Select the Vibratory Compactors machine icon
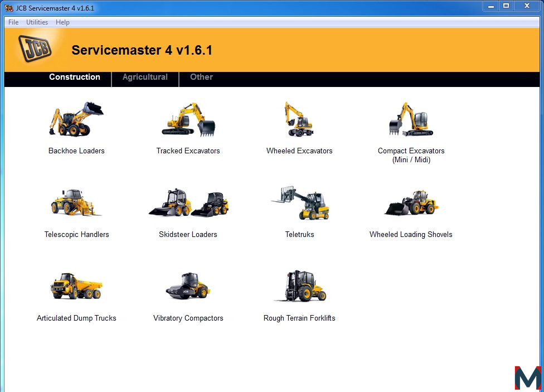The width and height of the screenshot is (544, 392). click(x=188, y=285)
